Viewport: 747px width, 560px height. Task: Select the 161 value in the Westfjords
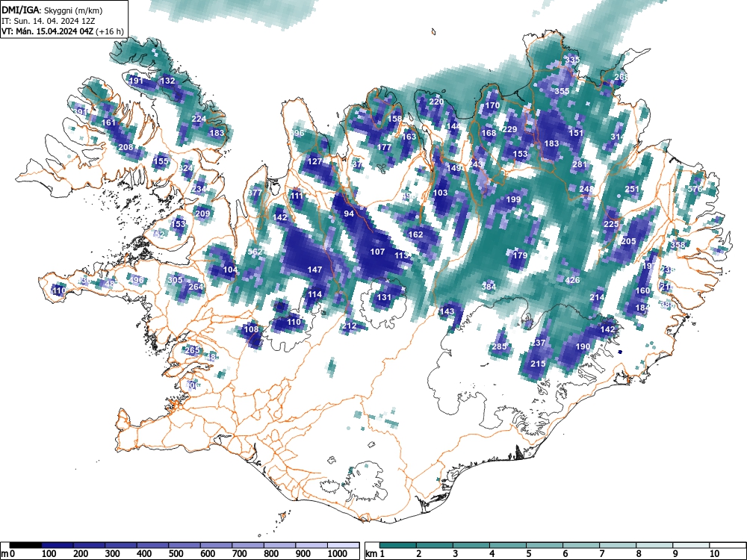coord(108,122)
